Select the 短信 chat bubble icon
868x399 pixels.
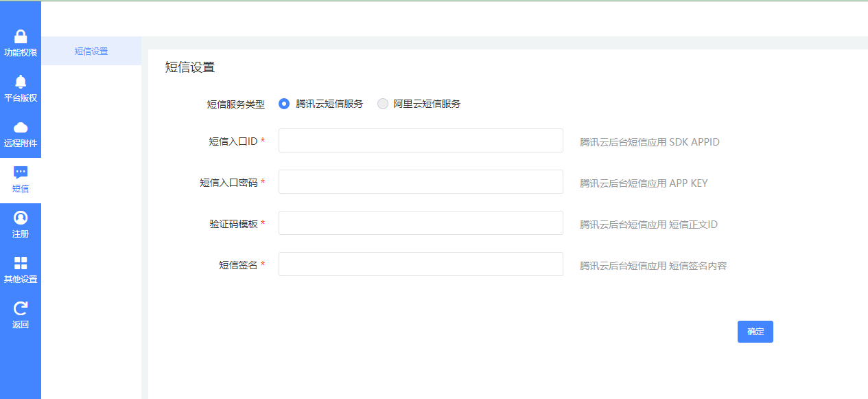(21, 172)
